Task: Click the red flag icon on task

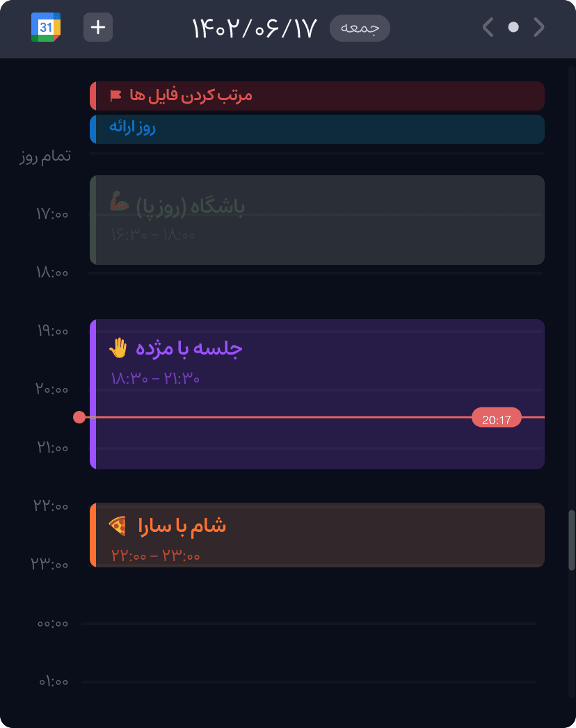Action: click(115, 95)
